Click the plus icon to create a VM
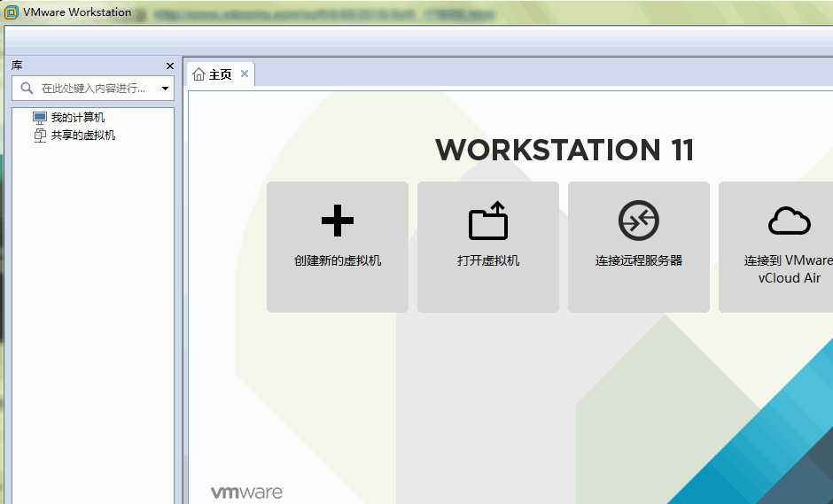Screen dimensions: 833x504 pos(338,221)
